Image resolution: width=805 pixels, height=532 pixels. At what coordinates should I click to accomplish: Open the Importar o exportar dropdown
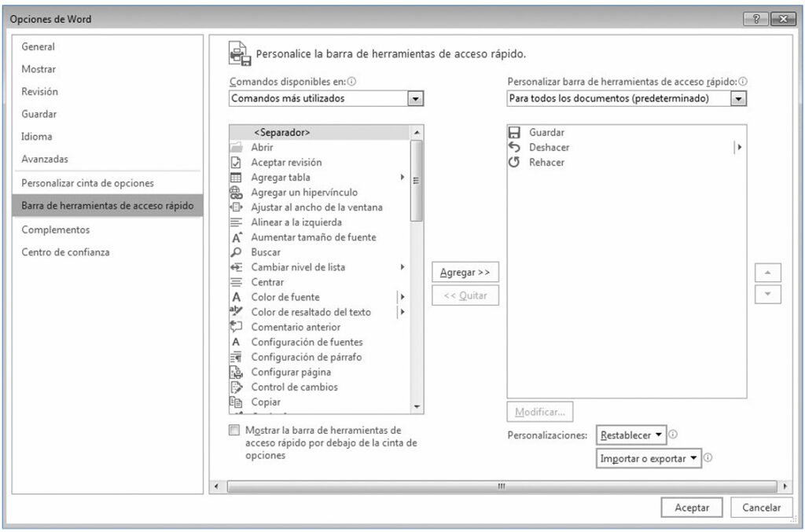[649, 458]
